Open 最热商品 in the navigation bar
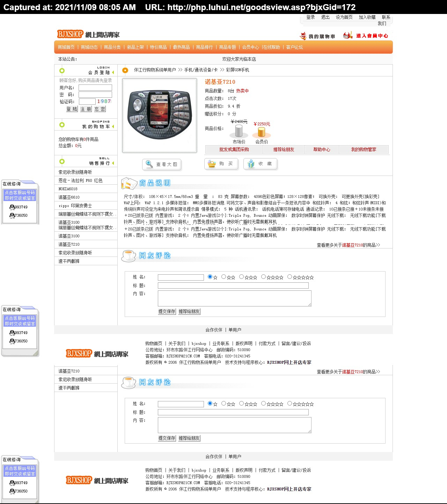 tap(182, 47)
